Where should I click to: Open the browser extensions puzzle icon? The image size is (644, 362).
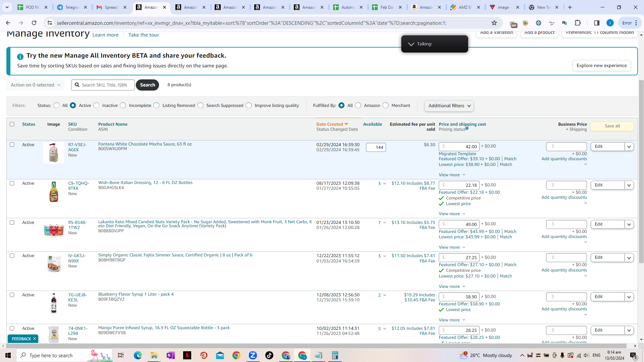point(578,23)
